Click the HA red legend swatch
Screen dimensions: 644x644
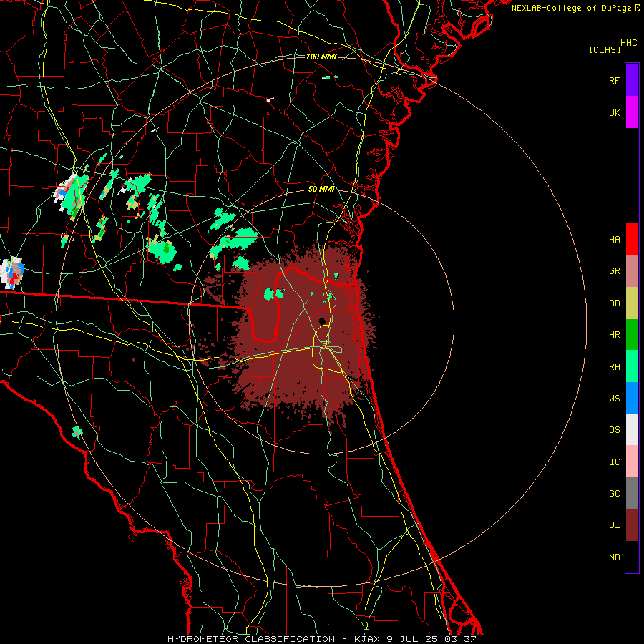pos(632,239)
